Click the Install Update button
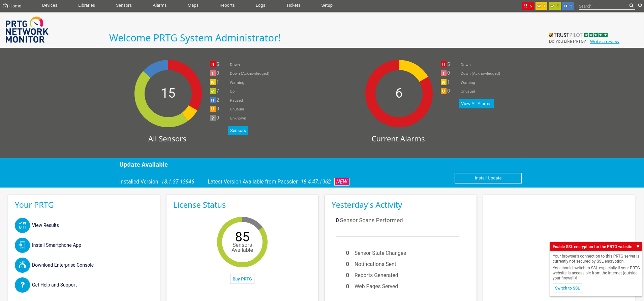Viewport: 644px width, 301px height. (488, 178)
